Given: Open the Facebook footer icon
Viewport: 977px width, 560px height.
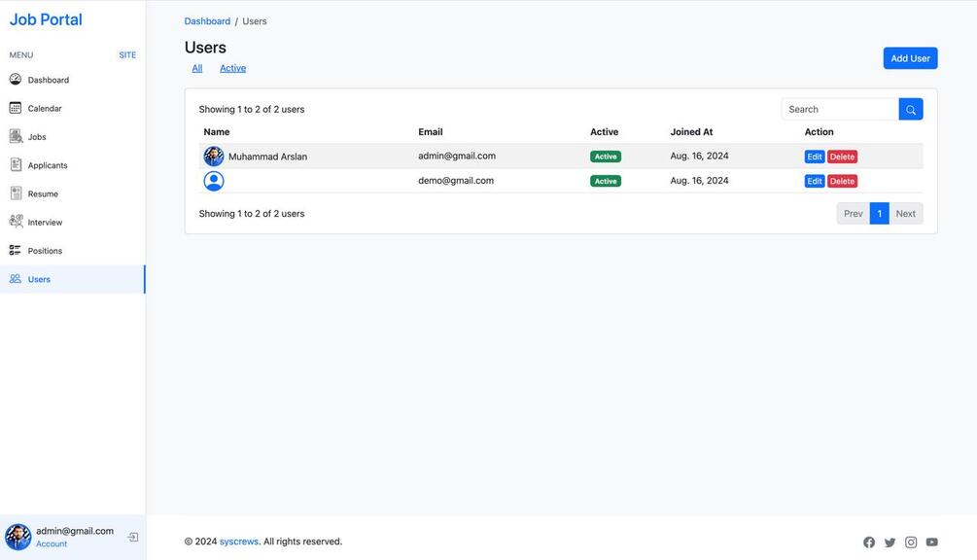Looking at the screenshot, I should [x=869, y=542].
